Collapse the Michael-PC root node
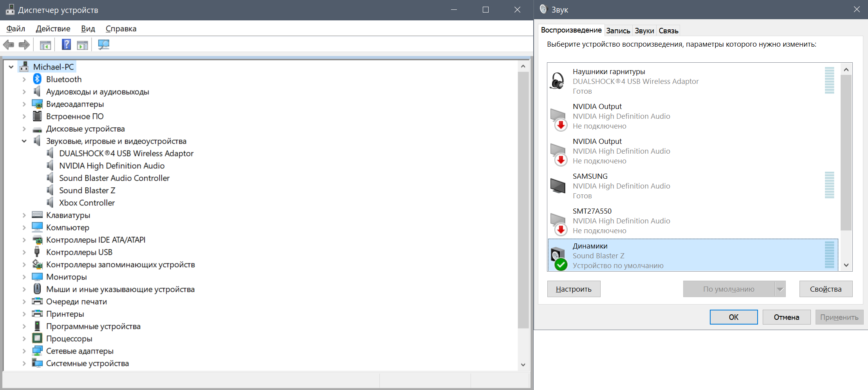 pyautogui.click(x=11, y=67)
